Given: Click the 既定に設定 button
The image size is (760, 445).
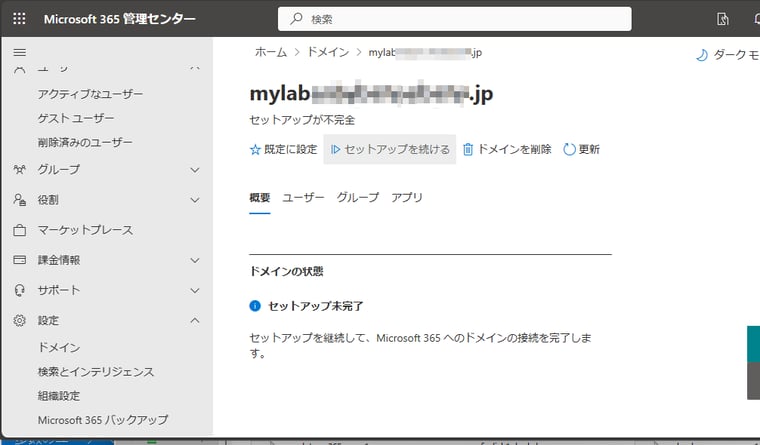Looking at the screenshot, I should tap(284, 149).
